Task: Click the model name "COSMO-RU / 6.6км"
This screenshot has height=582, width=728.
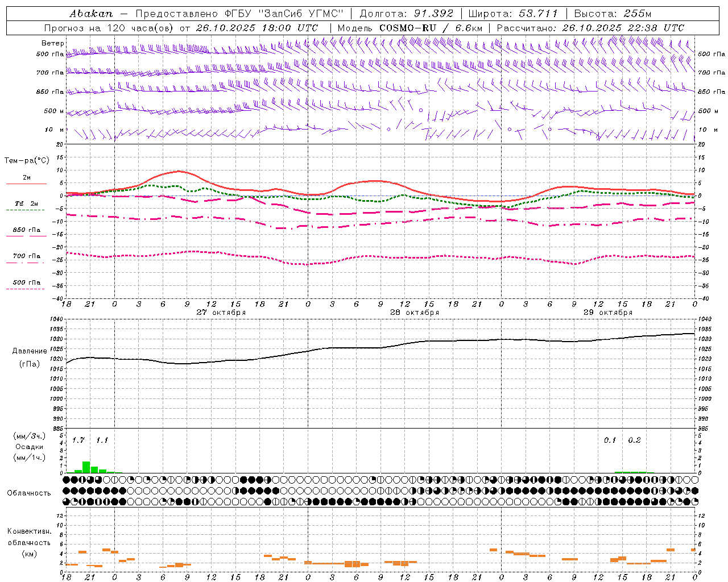Action: [431, 28]
